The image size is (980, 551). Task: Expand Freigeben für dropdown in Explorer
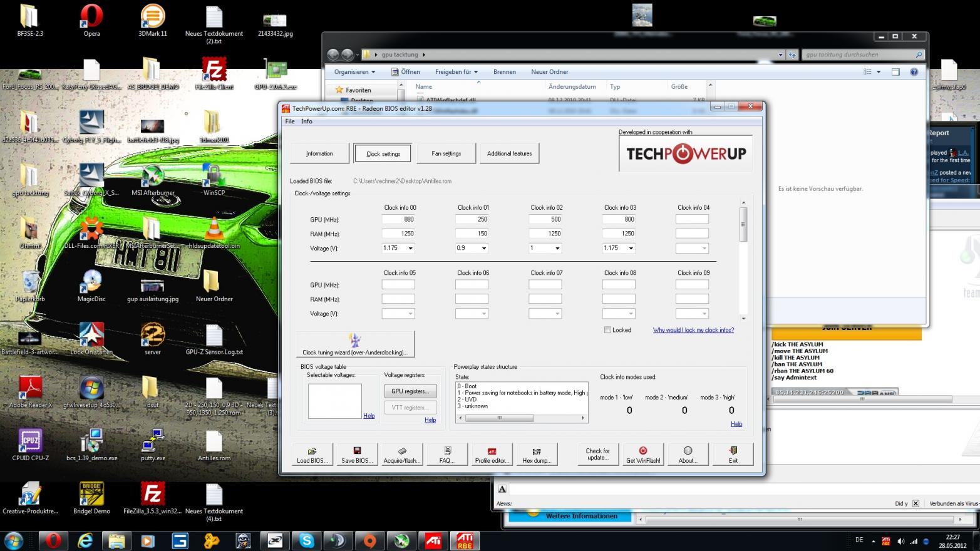[x=456, y=72]
